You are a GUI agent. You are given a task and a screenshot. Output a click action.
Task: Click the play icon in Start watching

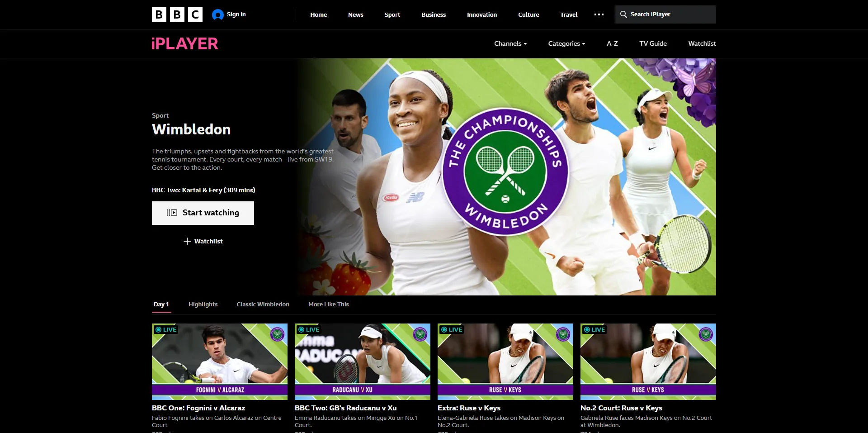(x=172, y=213)
